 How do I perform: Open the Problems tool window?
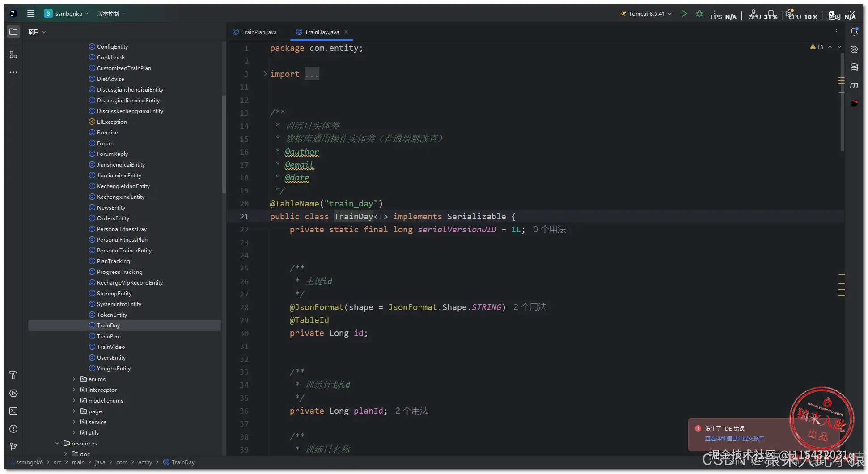point(13,429)
